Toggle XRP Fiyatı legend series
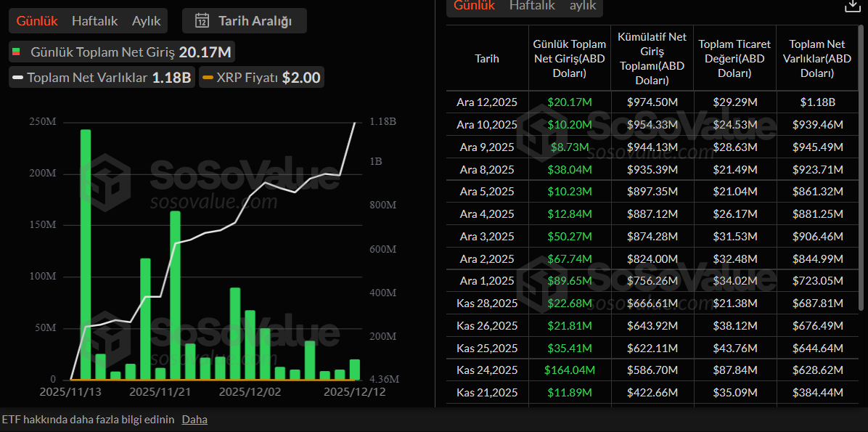Image resolution: width=868 pixels, height=432 pixels. pyautogui.click(x=261, y=78)
